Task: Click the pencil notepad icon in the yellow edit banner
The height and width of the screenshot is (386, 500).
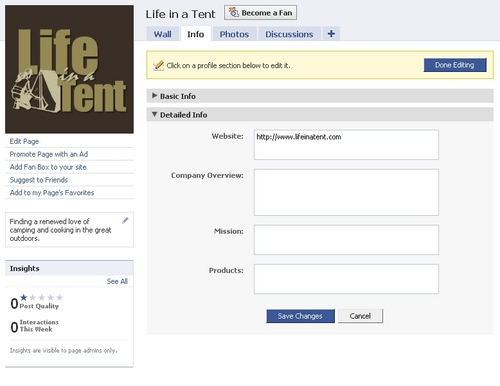Action: (x=158, y=65)
